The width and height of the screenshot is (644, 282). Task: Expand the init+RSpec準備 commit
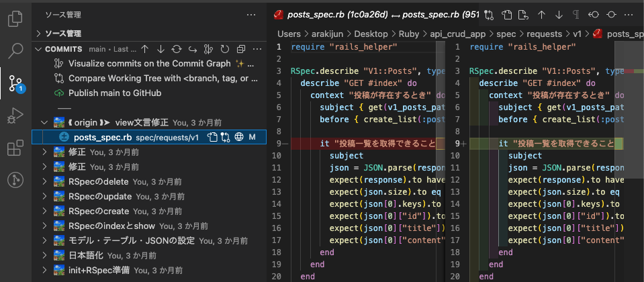(x=45, y=270)
